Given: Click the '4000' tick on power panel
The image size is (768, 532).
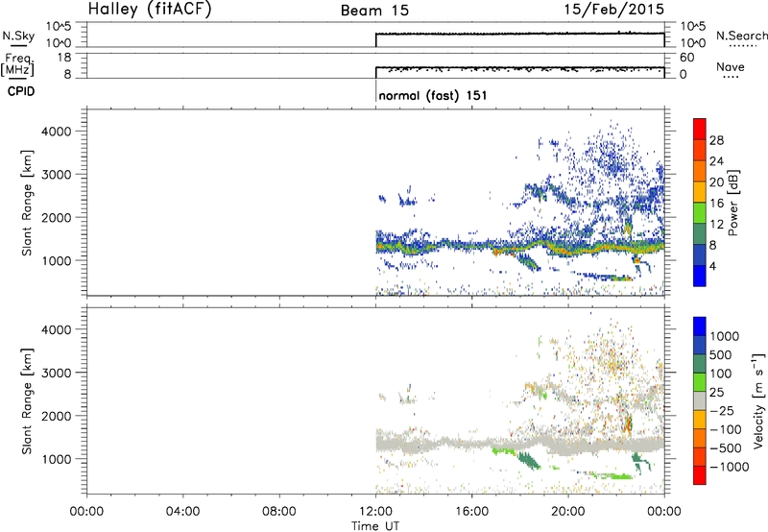Looking at the screenshot, I should (x=57, y=132).
